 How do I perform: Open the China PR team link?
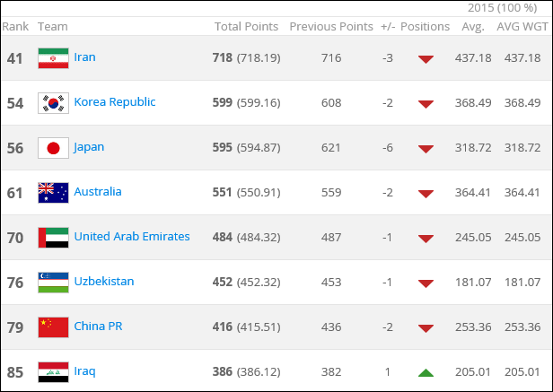(98, 327)
